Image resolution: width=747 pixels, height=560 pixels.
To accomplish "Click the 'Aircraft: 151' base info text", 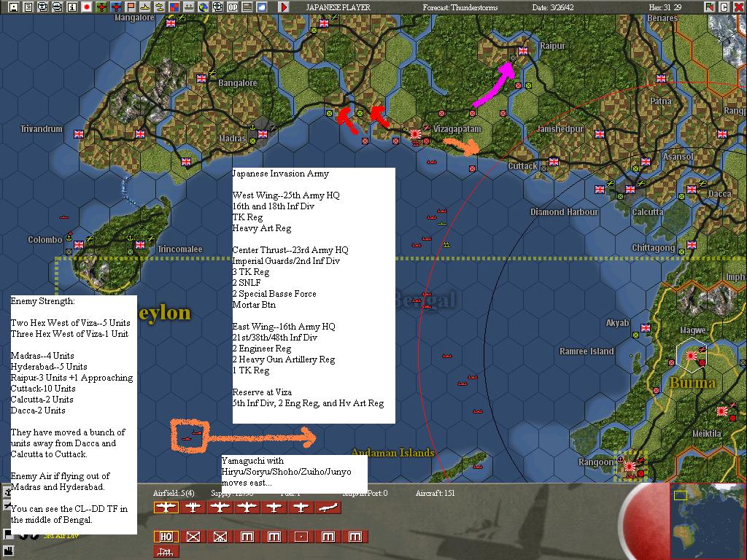I will [435, 493].
